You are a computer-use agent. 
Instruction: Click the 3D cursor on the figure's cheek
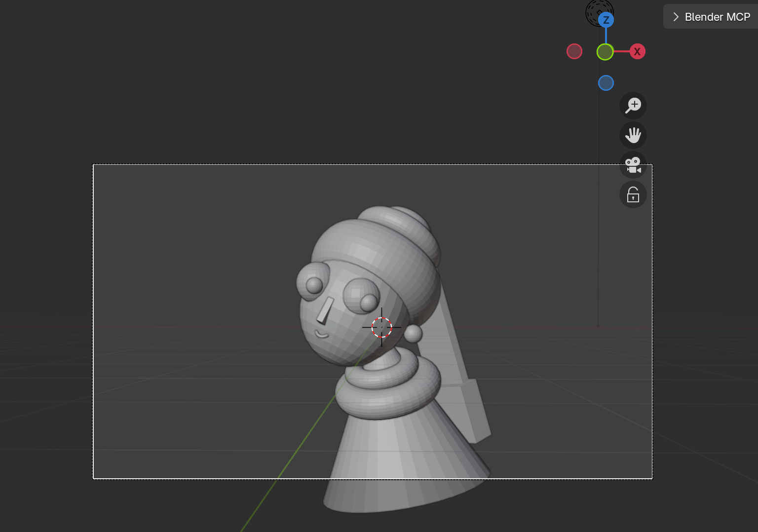pyautogui.click(x=382, y=327)
